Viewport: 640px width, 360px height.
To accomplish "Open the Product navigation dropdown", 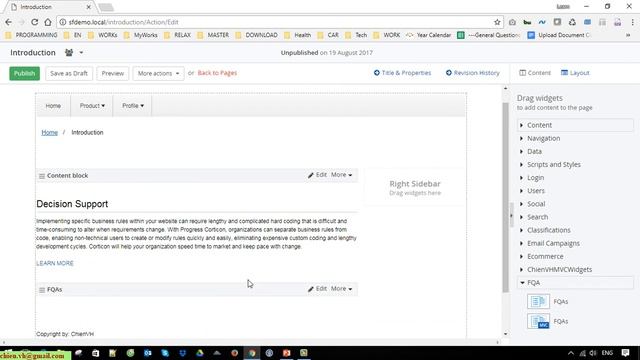I will point(92,106).
